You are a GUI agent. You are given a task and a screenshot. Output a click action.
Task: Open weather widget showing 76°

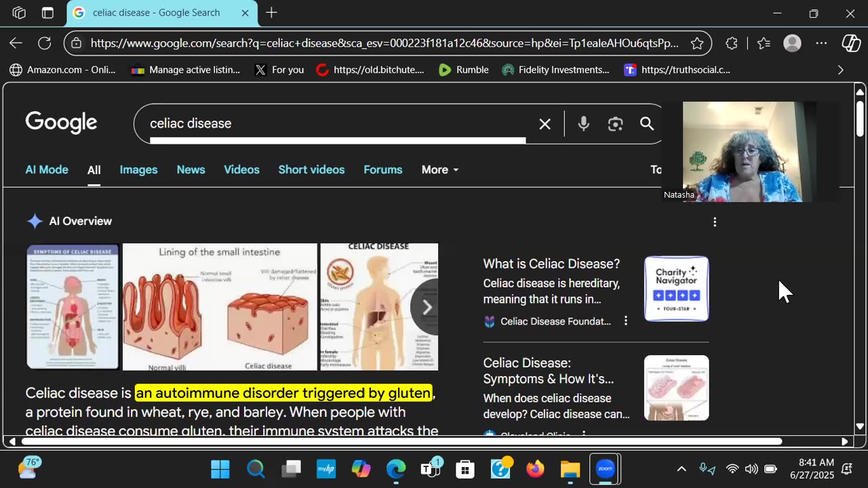tap(31, 468)
